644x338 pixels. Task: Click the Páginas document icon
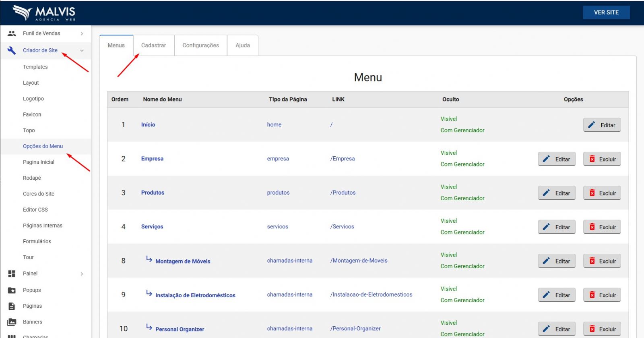coord(12,306)
